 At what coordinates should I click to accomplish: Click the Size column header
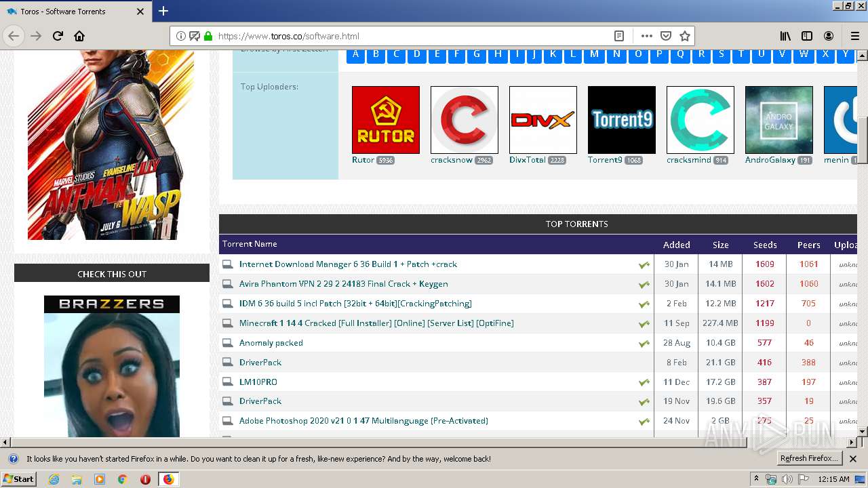720,245
